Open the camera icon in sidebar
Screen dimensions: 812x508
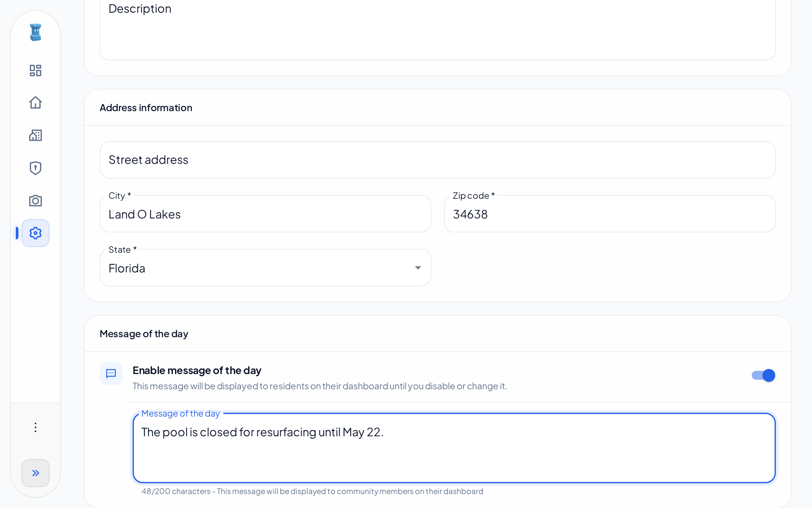click(35, 201)
